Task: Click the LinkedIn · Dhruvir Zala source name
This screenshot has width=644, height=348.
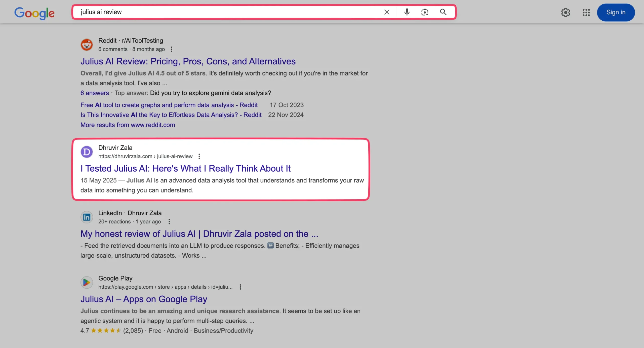Action: pos(130,213)
